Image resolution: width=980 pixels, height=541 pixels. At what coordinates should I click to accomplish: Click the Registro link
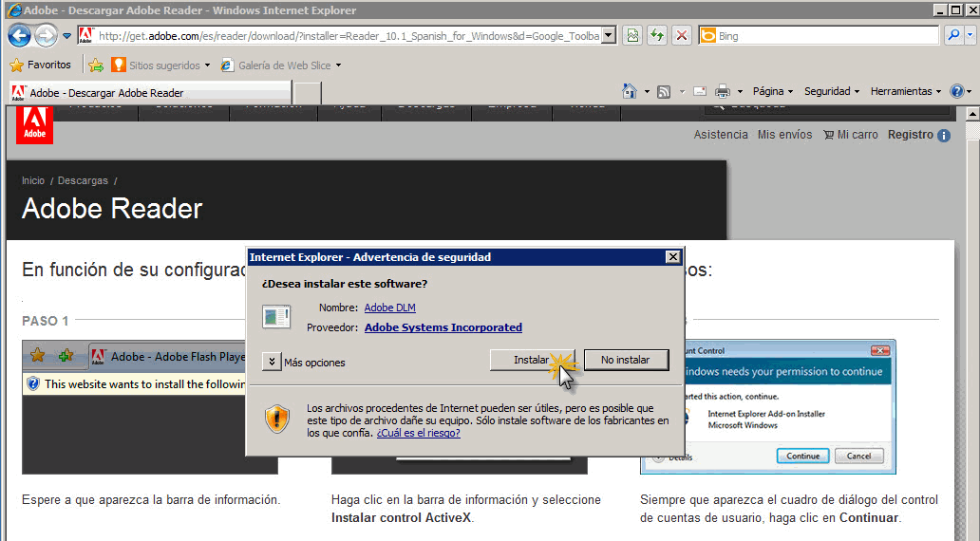pos(911,135)
